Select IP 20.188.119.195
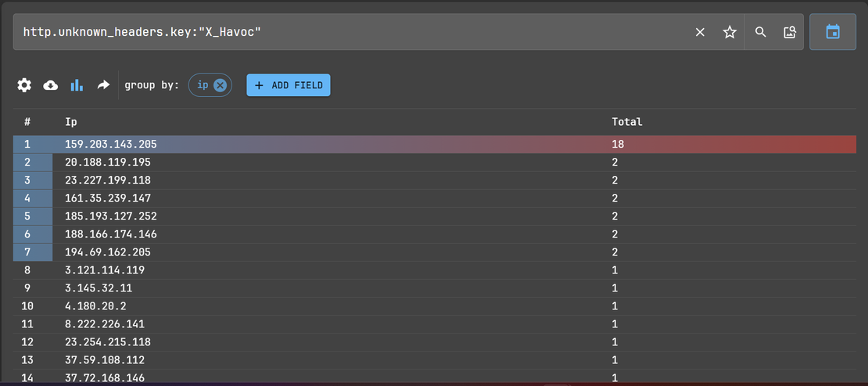The image size is (868, 386). click(107, 163)
